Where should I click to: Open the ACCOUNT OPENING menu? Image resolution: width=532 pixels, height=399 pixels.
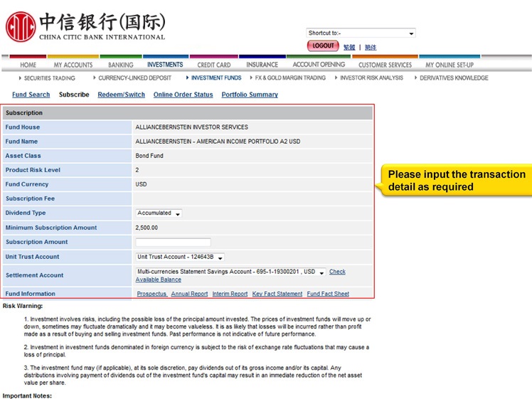click(x=319, y=65)
